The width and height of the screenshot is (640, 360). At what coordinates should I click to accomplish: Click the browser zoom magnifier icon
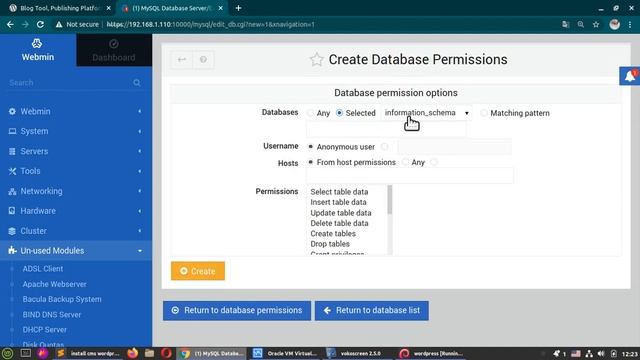tap(580, 24)
